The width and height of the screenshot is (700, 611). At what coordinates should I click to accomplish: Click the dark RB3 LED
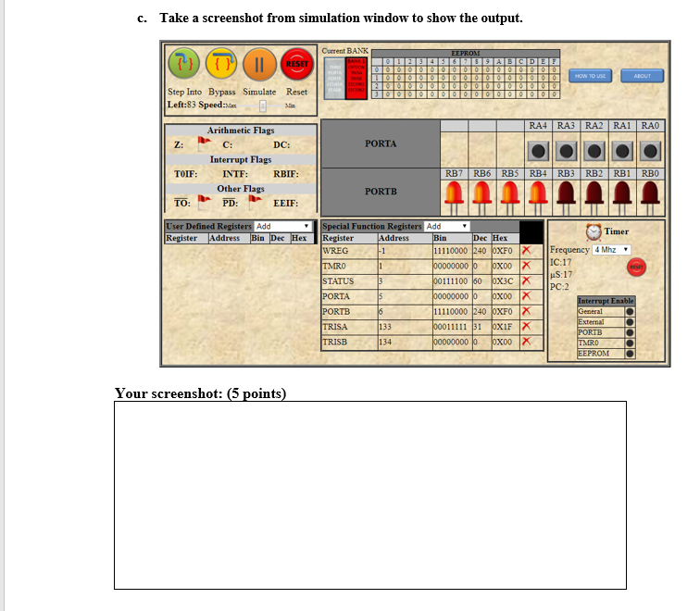(566, 198)
